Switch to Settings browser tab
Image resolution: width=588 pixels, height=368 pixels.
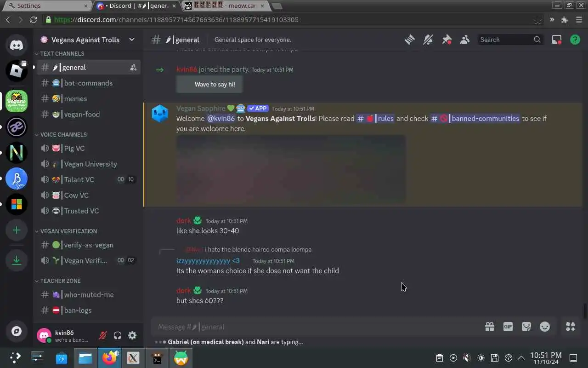[x=48, y=6]
